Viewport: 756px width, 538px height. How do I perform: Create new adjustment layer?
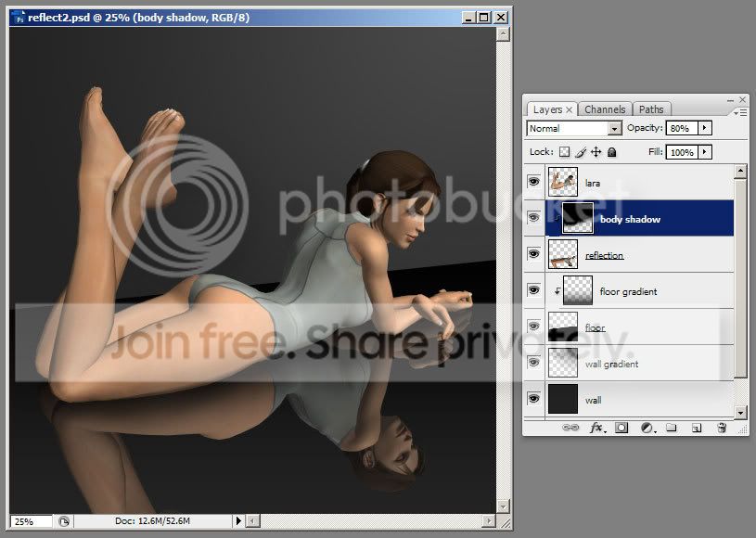click(x=647, y=428)
